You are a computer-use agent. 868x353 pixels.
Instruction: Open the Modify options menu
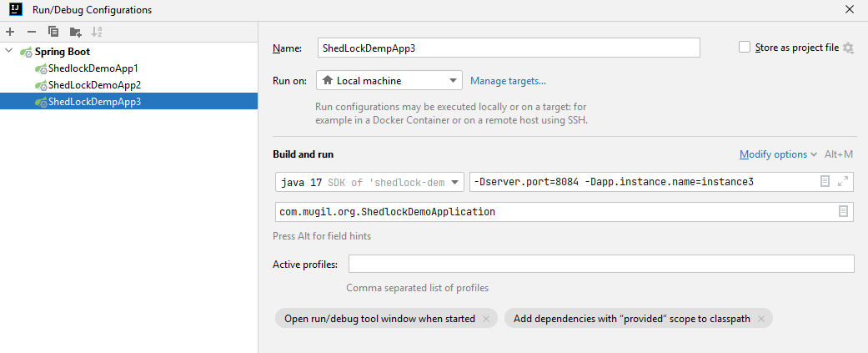[778, 154]
